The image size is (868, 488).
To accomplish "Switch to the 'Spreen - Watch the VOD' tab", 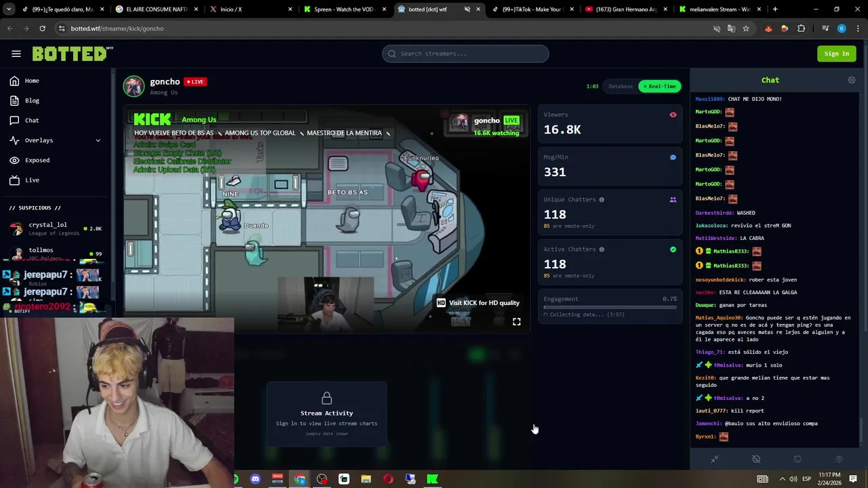I will [343, 9].
